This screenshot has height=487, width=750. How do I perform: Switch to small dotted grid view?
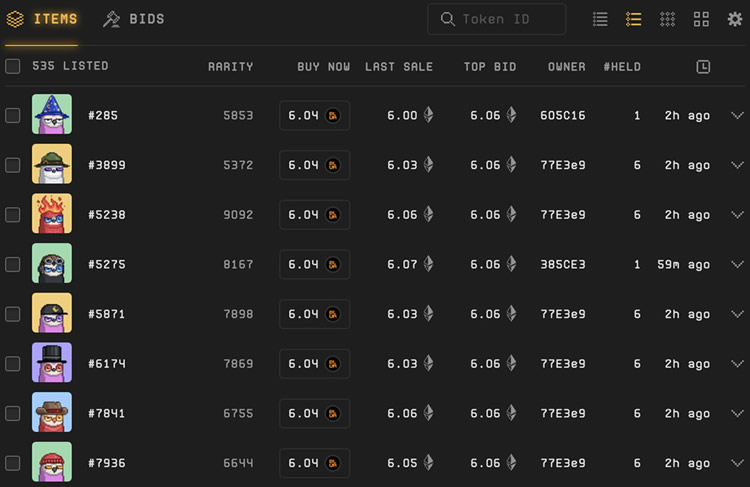[x=667, y=19]
